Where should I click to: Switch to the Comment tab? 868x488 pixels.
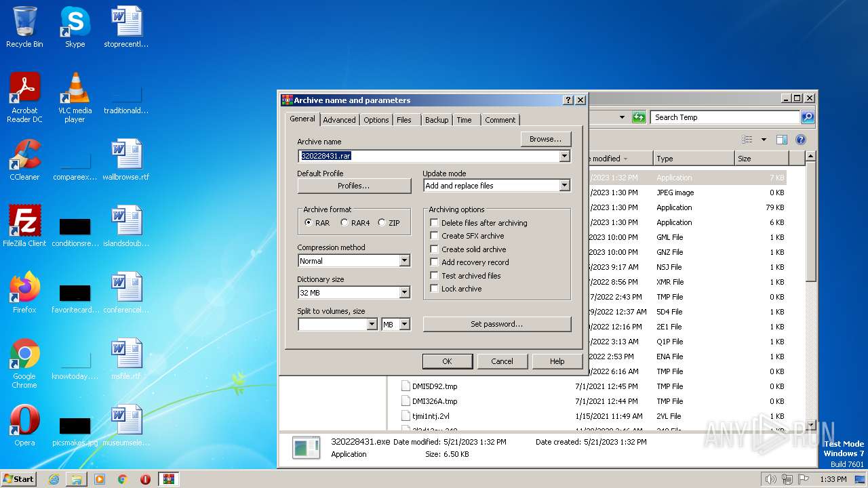[x=500, y=120]
